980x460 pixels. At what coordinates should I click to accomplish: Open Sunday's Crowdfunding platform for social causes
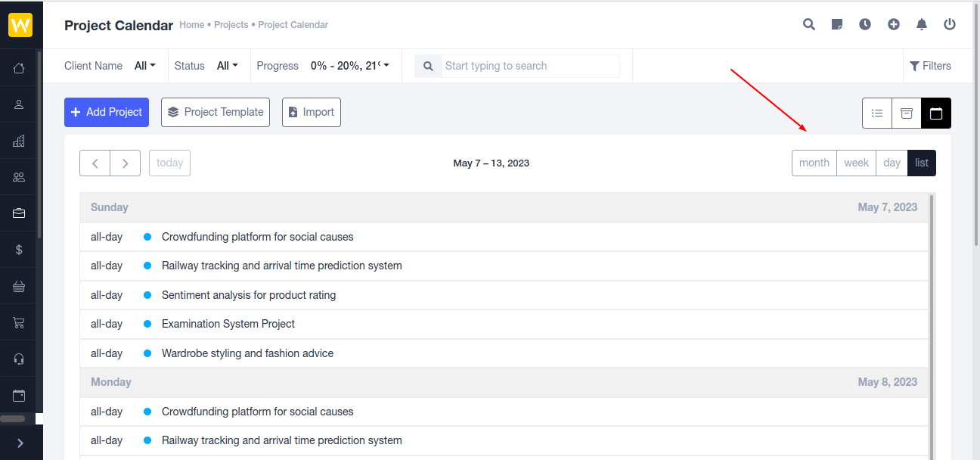(x=258, y=237)
